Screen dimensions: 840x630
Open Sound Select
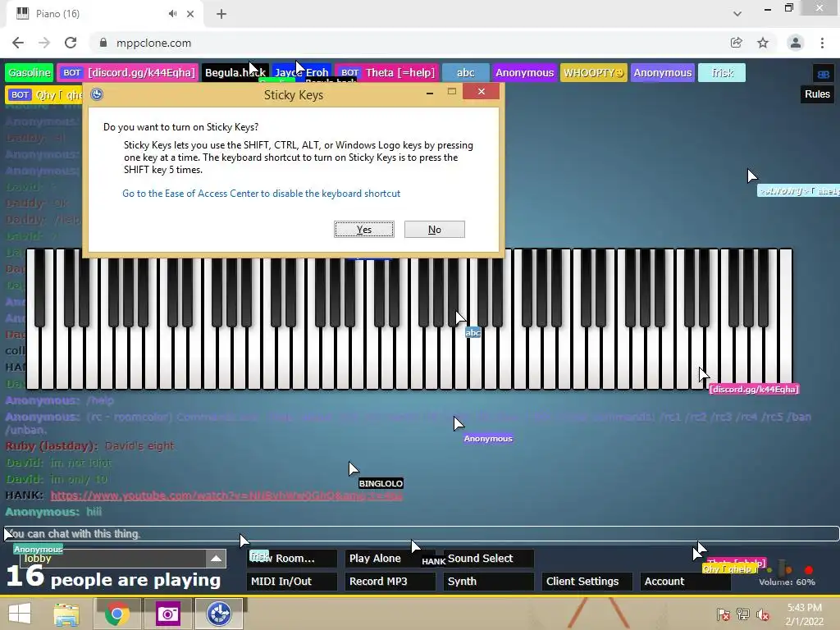[x=489, y=558]
